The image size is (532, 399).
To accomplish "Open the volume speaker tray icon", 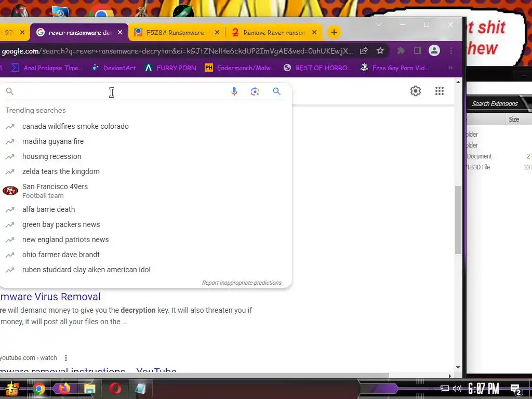I will [x=457, y=389].
